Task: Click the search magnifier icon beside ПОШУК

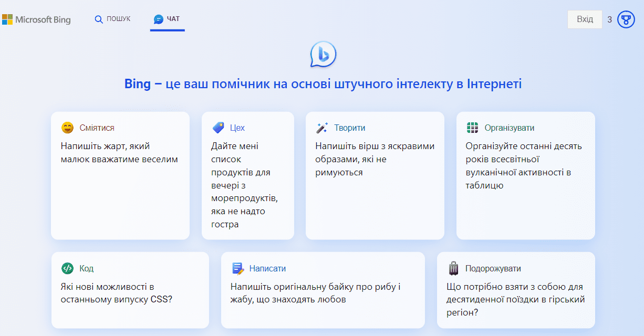Action: (99, 19)
